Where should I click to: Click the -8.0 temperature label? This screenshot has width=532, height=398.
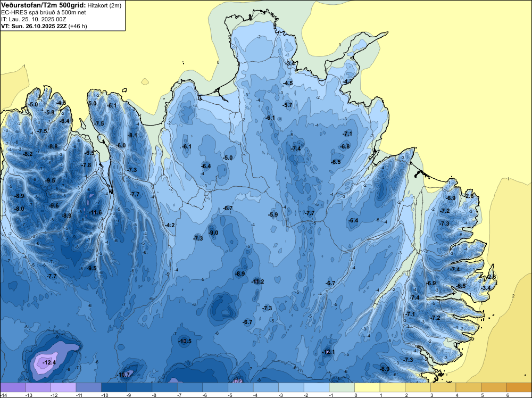click(x=19, y=209)
